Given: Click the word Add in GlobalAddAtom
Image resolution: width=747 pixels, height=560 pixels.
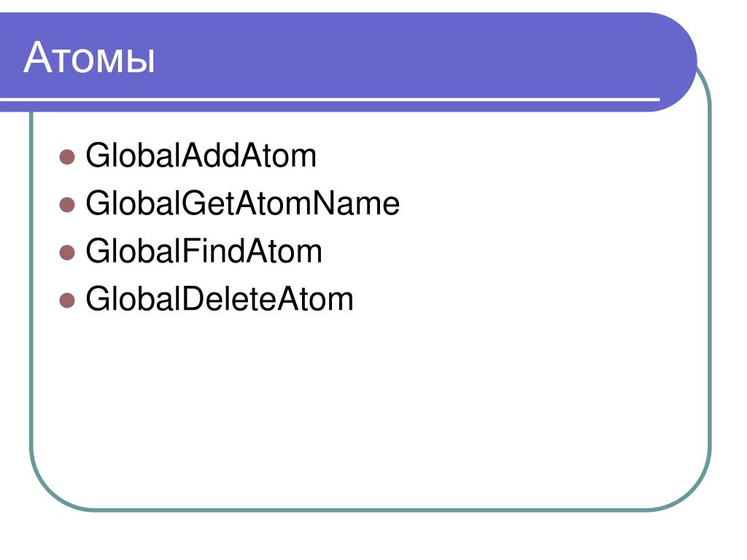Looking at the screenshot, I should click(209, 155).
